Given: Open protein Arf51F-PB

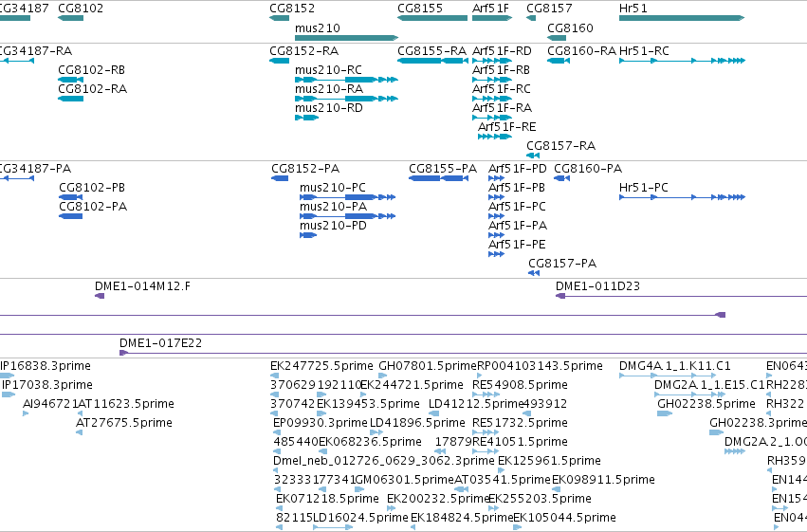Looking at the screenshot, I should point(517,188).
